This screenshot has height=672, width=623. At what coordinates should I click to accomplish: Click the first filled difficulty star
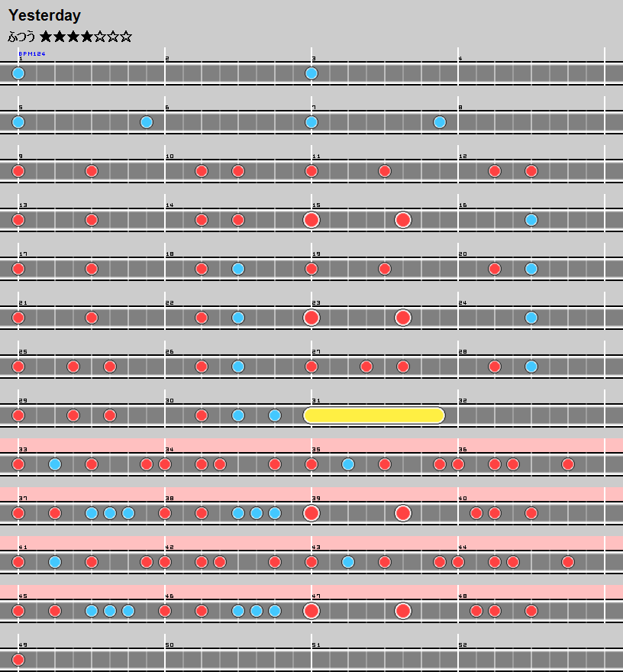click(47, 36)
